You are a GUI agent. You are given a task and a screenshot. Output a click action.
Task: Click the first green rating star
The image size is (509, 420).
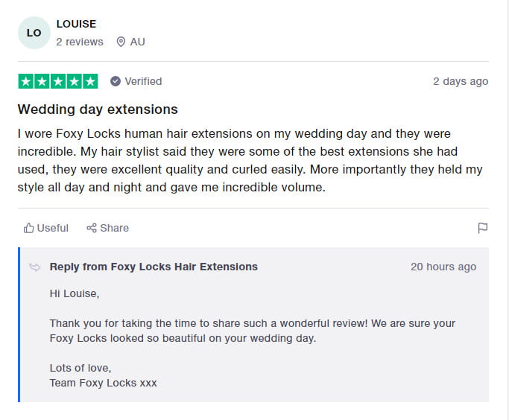tap(25, 81)
